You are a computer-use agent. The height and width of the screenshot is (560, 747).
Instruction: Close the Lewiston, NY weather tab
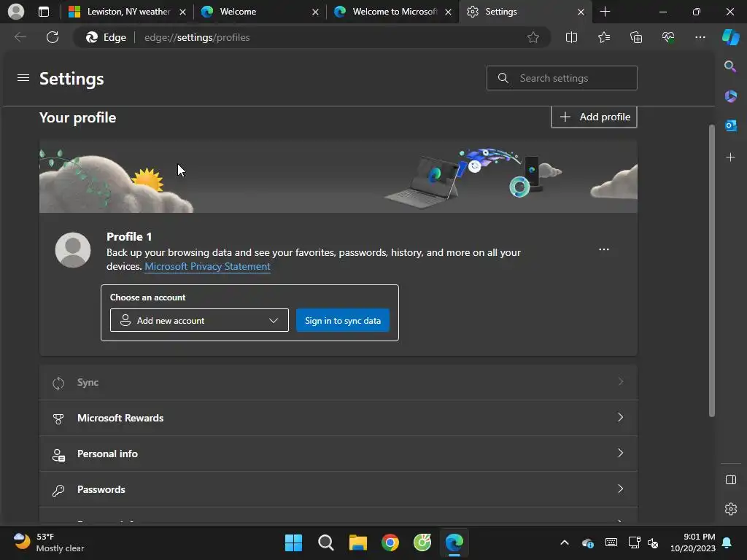[x=182, y=12]
